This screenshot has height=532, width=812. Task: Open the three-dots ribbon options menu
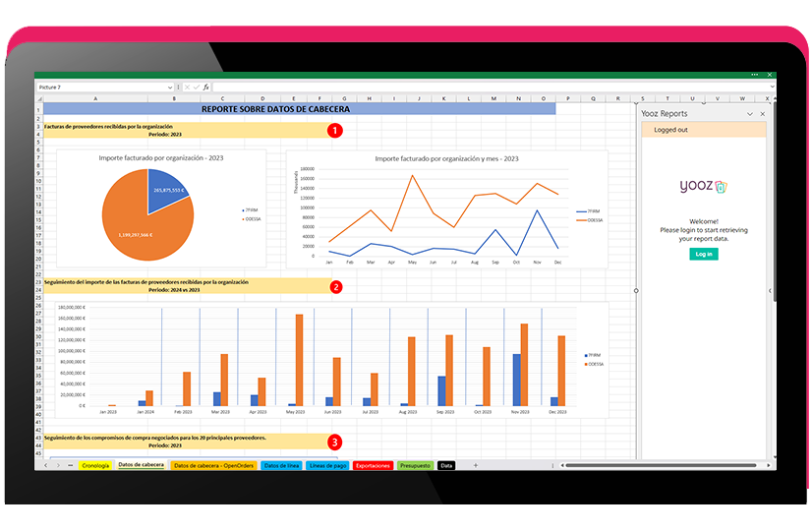click(x=755, y=75)
